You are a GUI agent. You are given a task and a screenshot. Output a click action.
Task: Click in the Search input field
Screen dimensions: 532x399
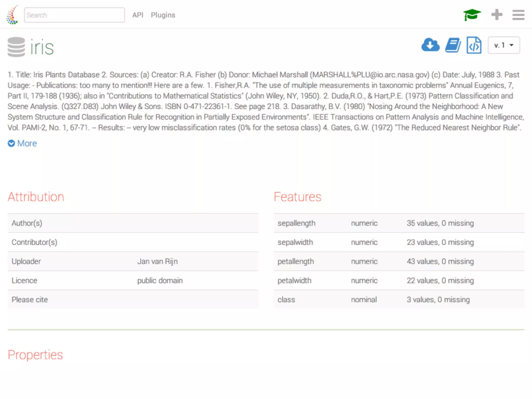pos(74,15)
